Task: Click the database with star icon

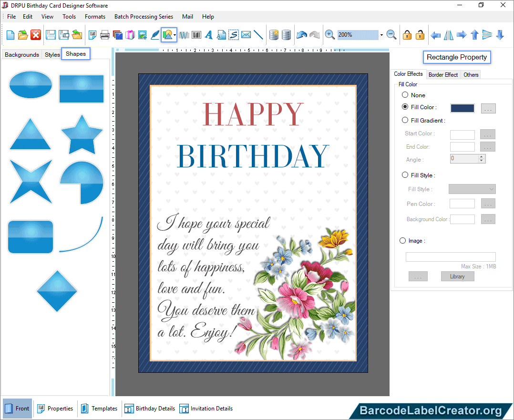Action: (274, 35)
